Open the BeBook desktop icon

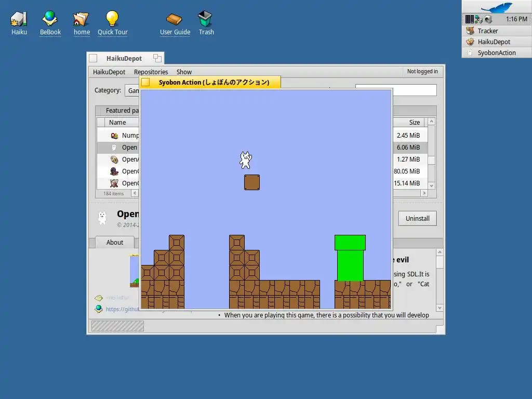pyautogui.click(x=50, y=23)
